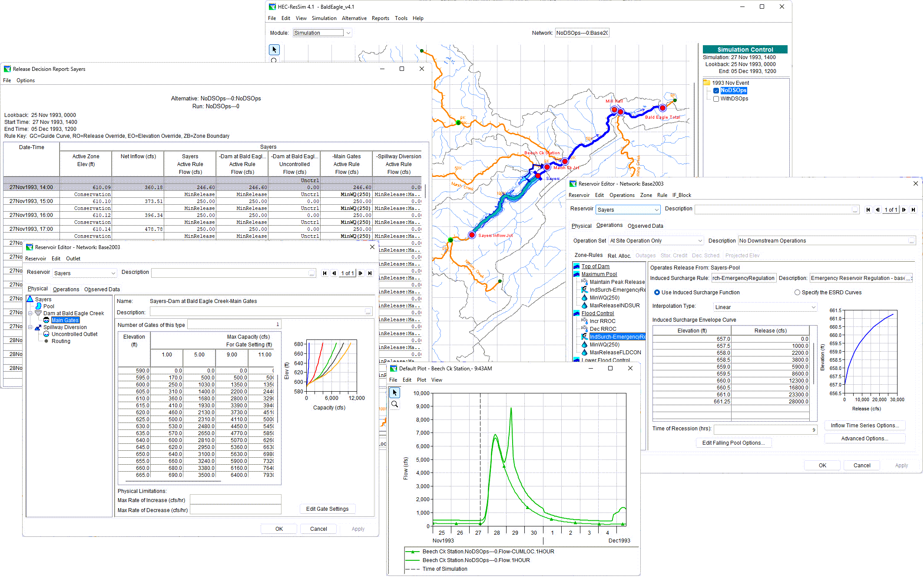This screenshot has width=924, height=579.
Task: Open Reservoir Sayers dropdown in Physical editor
Action: click(113, 273)
